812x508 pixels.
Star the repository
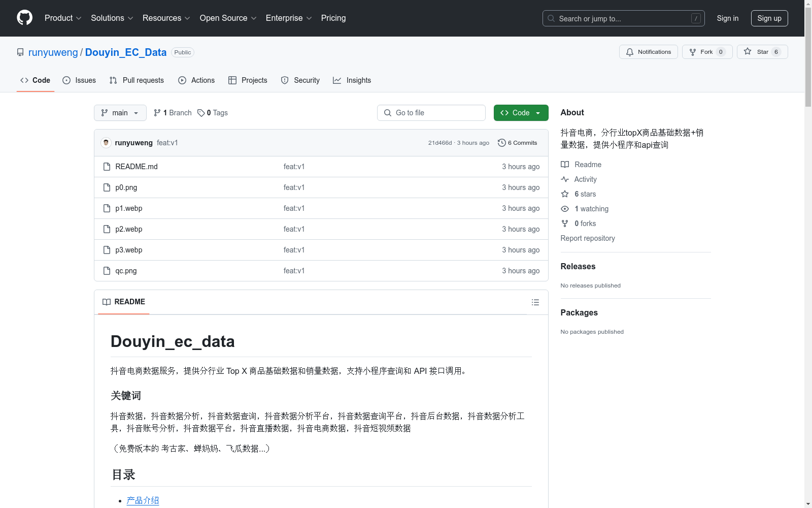pyautogui.click(x=762, y=52)
